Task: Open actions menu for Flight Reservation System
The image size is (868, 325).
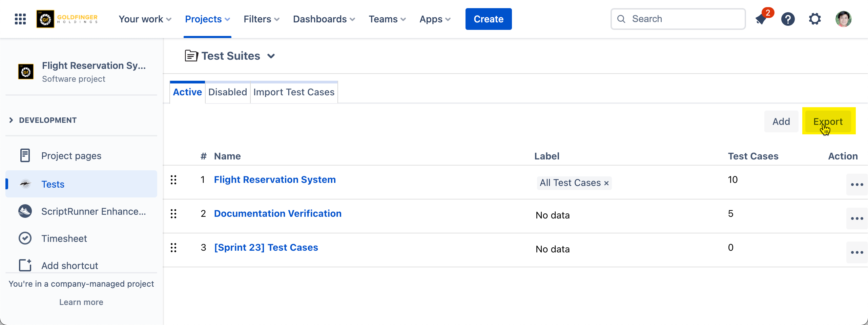Action: (856, 185)
